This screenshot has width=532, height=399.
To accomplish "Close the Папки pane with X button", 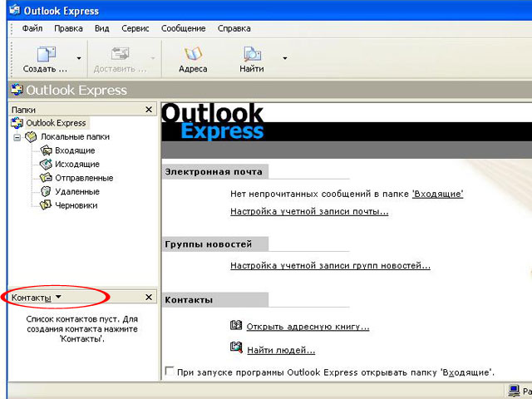I will click(149, 110).
